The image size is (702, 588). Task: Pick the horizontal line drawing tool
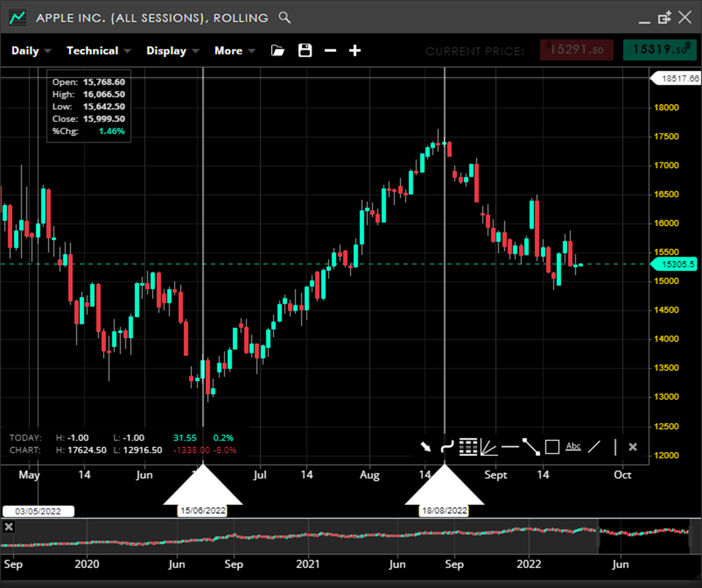point(510,447)
